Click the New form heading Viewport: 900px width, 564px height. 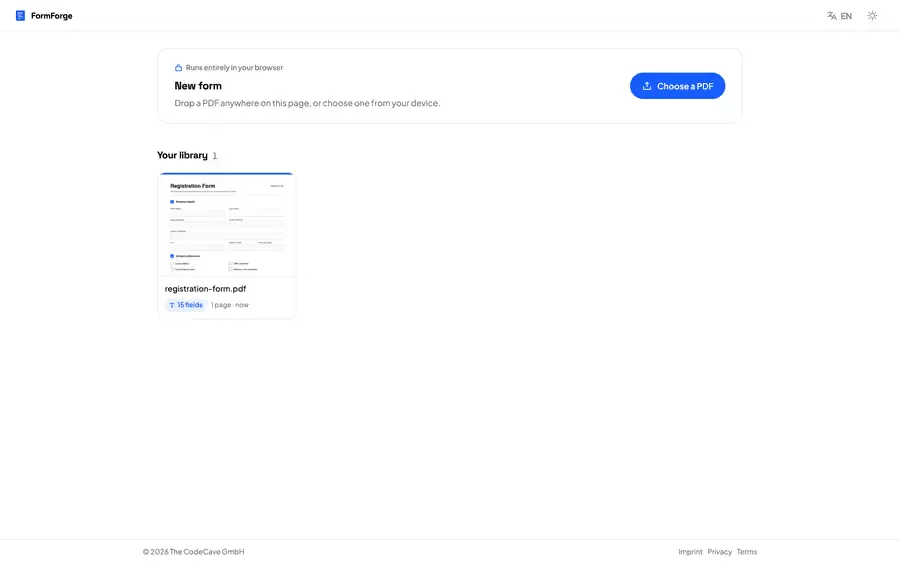198,86
